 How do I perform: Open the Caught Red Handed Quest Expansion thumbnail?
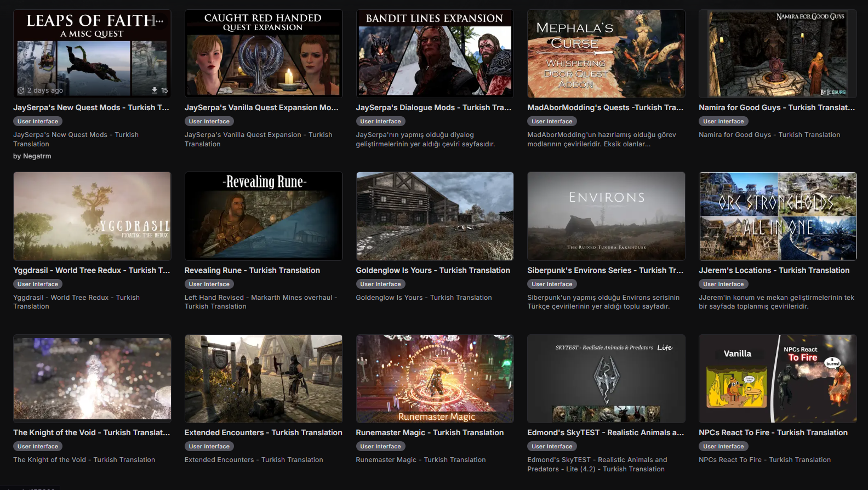[x=264, y=53]
